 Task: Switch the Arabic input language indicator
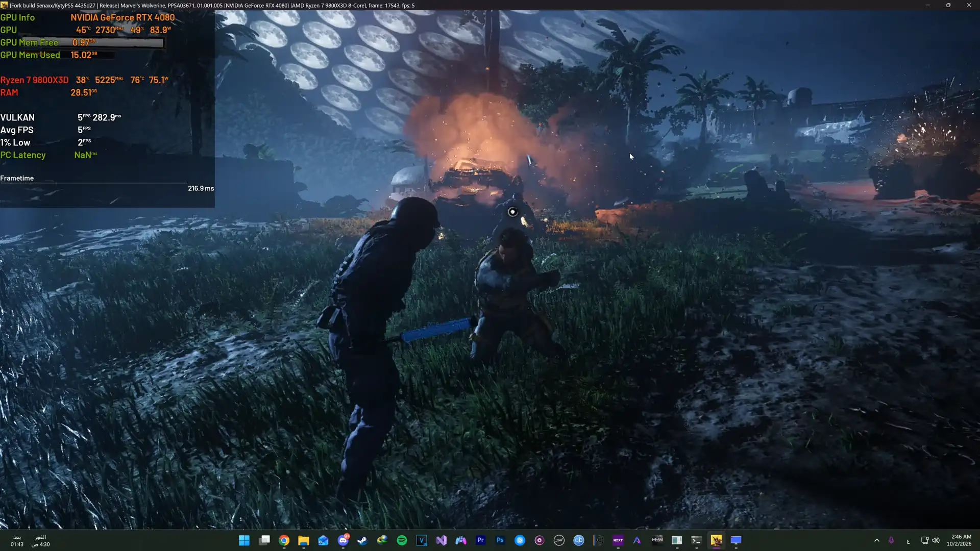[x=908, y=541]
